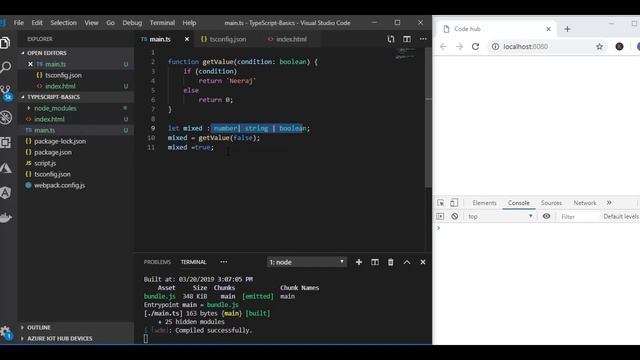Viewport: 640px width, 360px height.
Task: Open the File menu
Action: tap(19, 23)
